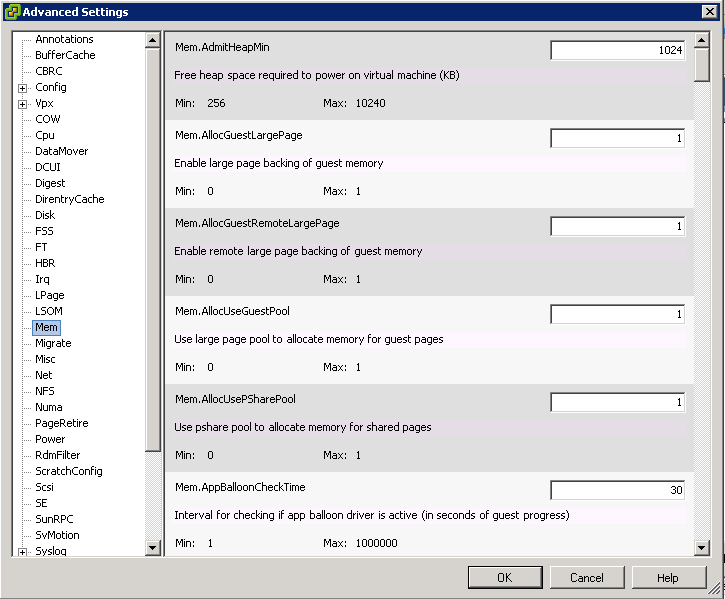Click the settings pane scroll down arrow
Screen dimensions: 725x599
701,548
